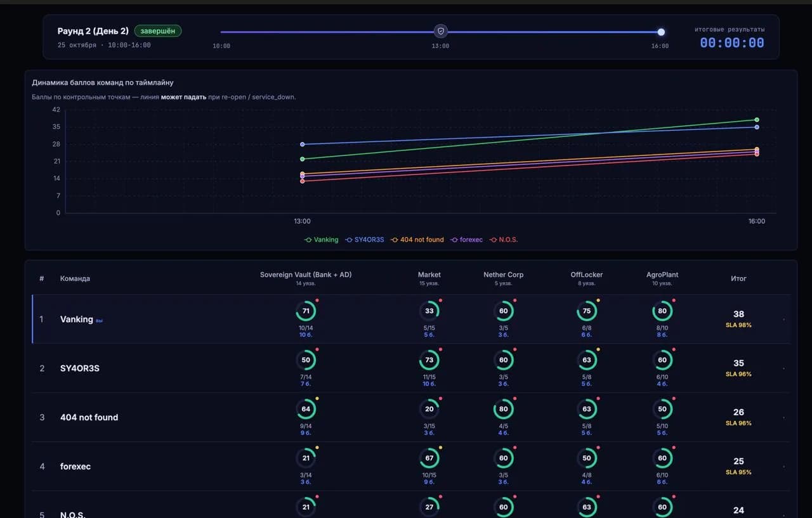Toggle the 404 not found legend entry
812x518 pixels.
click(x=417, y=240)
